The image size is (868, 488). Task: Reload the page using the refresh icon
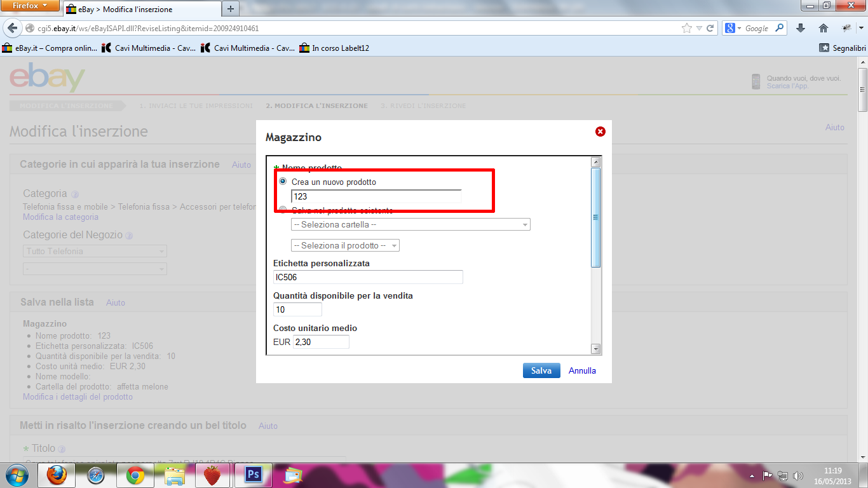(710, 29)
